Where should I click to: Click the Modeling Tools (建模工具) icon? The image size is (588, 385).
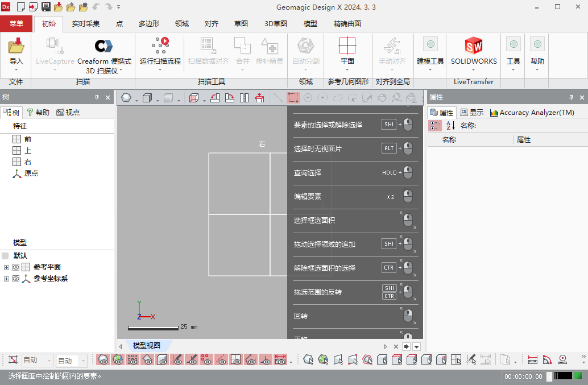click(430, 44)
